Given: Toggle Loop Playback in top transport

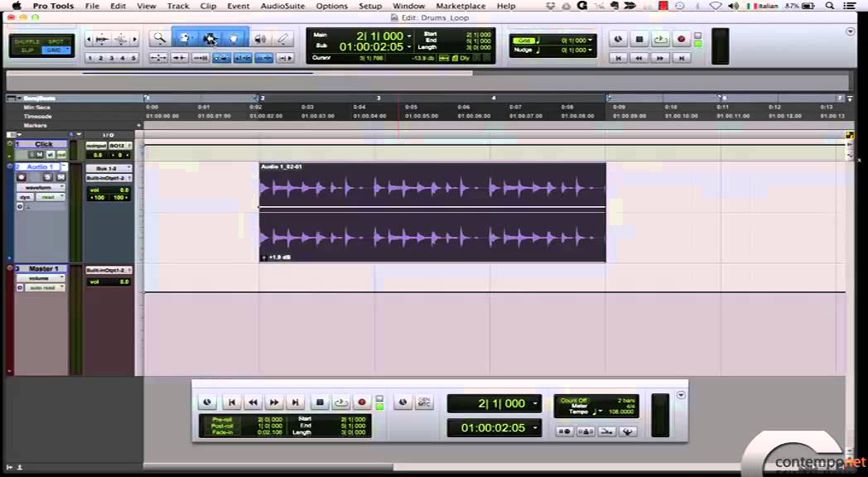Looking at the screenshot, I should click(660, 39).
